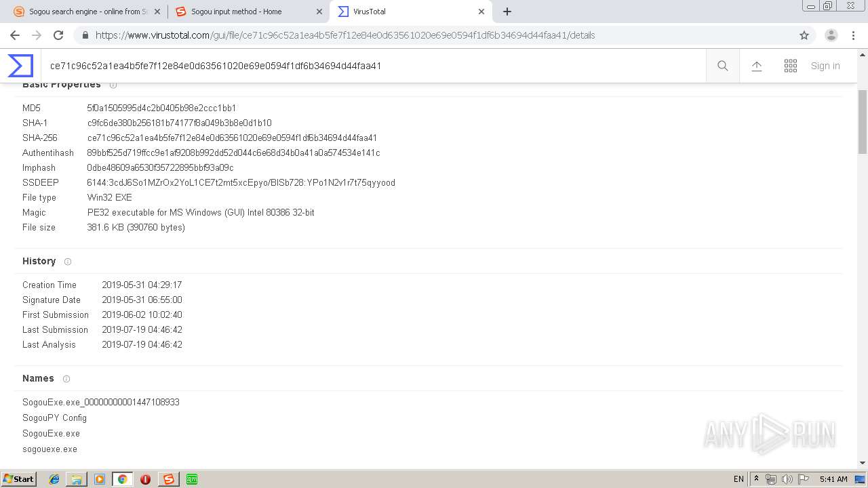Open Windows Explorer from taskbar

point(77,479)
